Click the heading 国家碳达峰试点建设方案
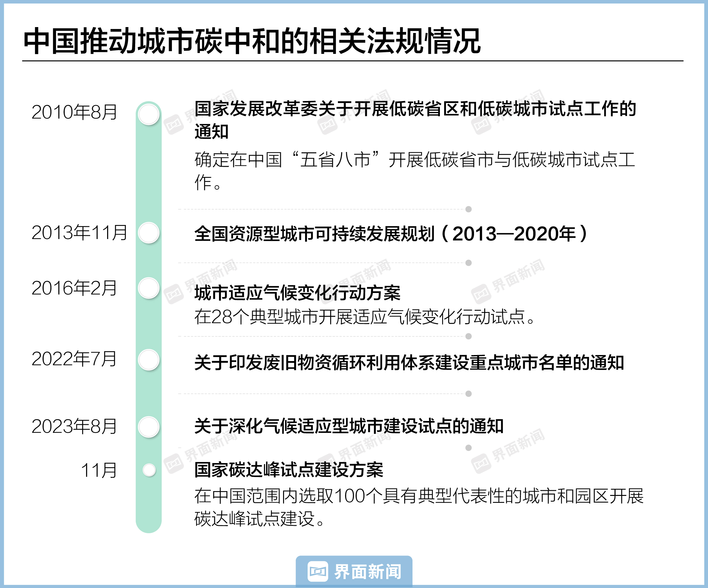Viewport: 708px width, 588px height. pyautogui.click(x=289, y=470)
